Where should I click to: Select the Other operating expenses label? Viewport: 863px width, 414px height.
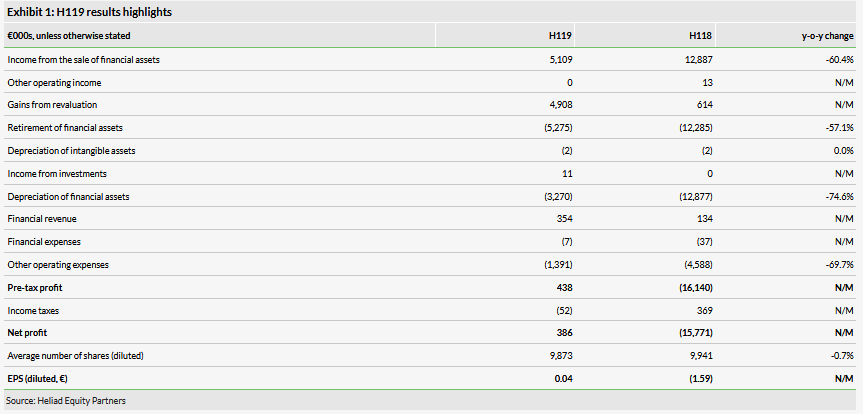point(57,265)
